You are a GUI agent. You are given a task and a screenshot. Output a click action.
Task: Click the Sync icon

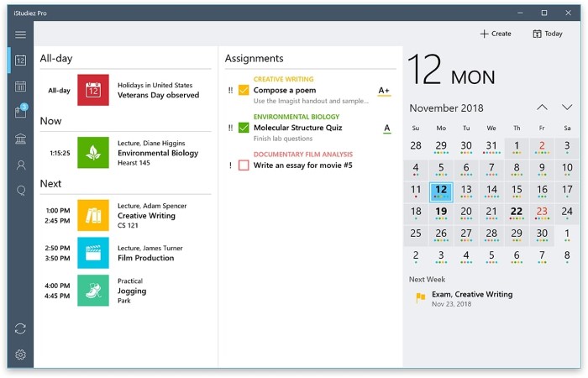(20, 328)
